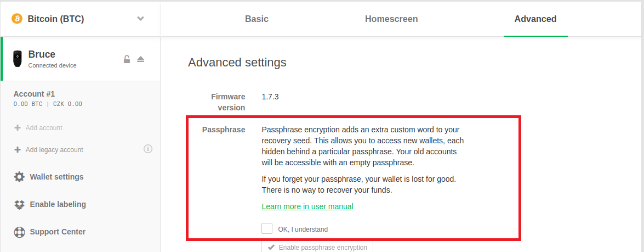Open the "Learn more in user manual" link

(307, 206)
